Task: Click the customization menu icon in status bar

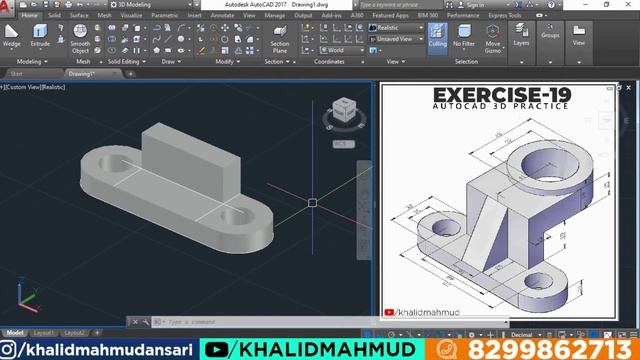Action: point(634,335)
